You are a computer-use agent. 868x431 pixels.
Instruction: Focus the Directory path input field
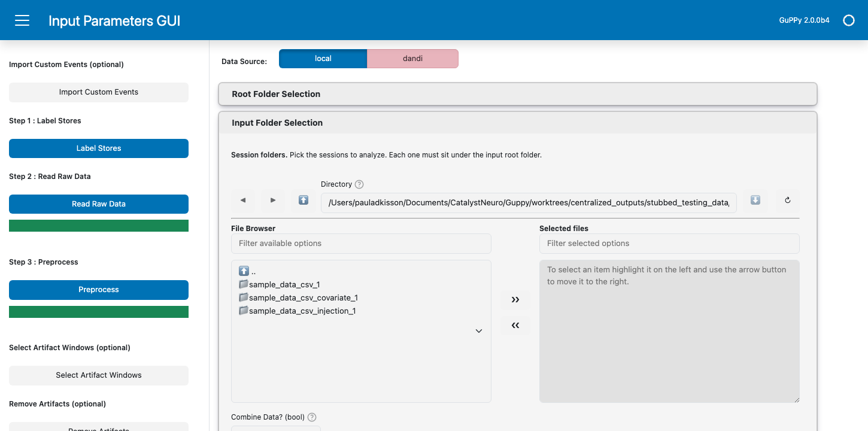tap(529, 202)
